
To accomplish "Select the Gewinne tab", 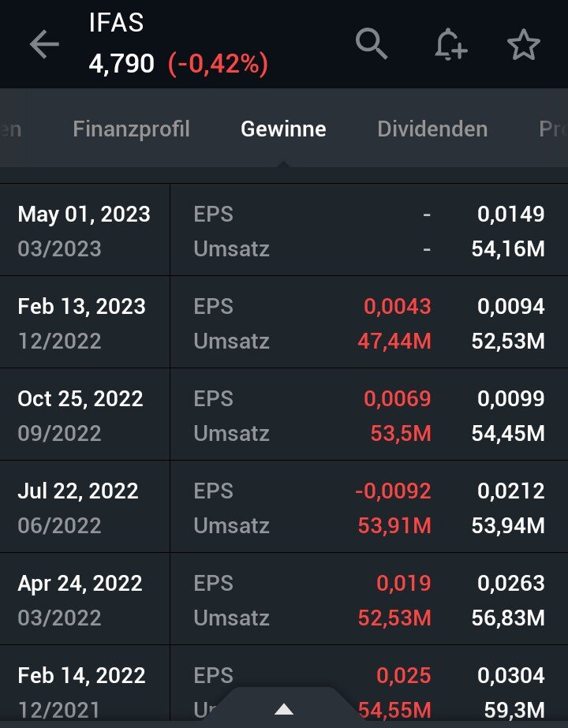I will 283,129.
